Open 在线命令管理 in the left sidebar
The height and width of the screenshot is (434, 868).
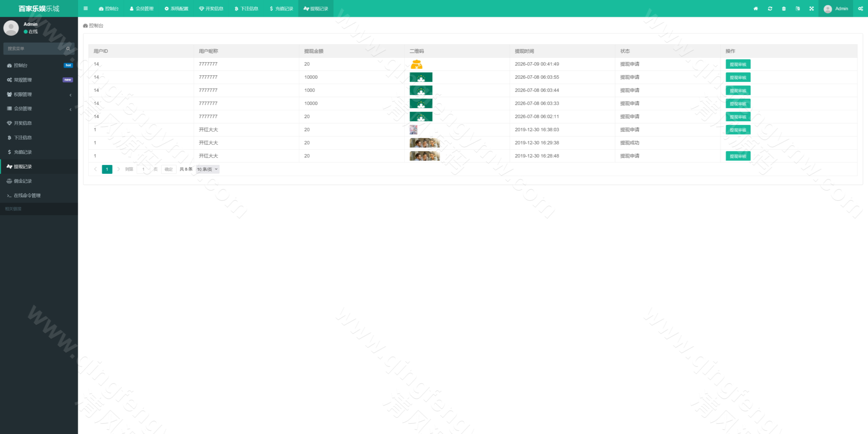pyautogui.click(x=39, y=195)
